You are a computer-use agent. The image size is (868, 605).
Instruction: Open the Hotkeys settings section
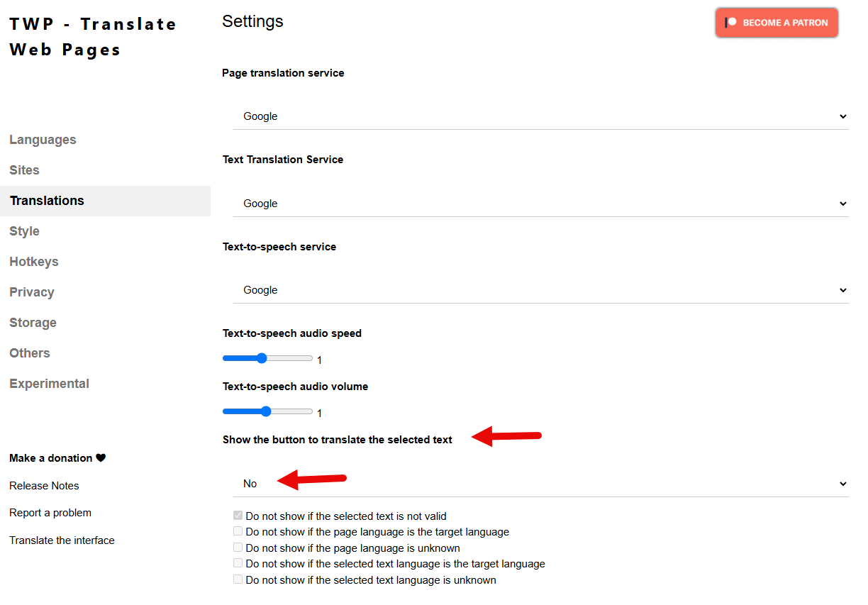point(34,262)
